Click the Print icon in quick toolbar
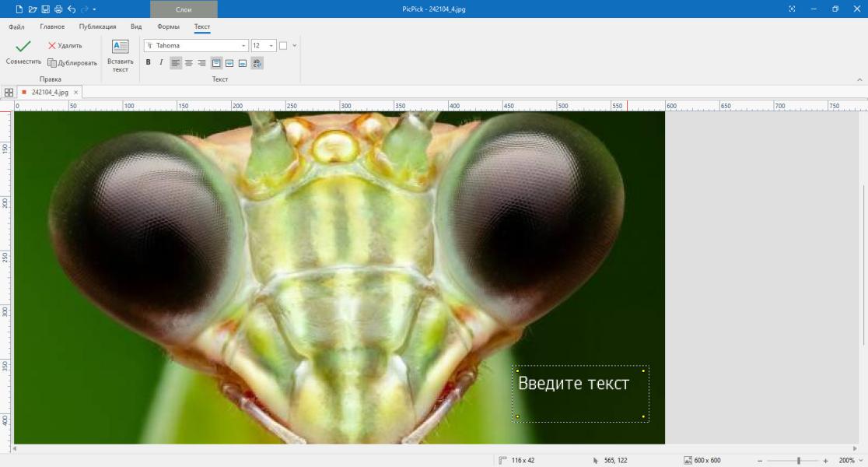This screenshot has width=868, height=467. [x=58, y=9]
